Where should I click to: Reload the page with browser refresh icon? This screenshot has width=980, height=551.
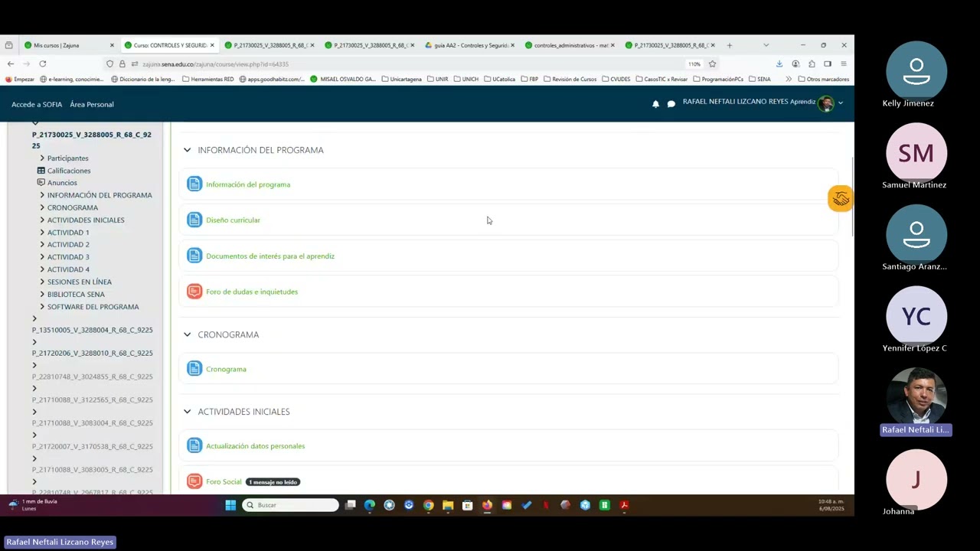click(42, 64)
